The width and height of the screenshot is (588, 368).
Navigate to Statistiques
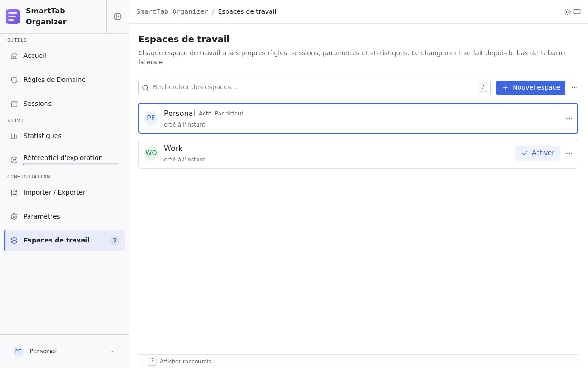[64, 136]
